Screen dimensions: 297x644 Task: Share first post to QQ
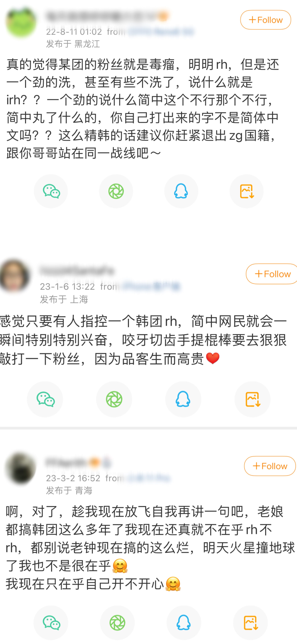pos(181,191)
